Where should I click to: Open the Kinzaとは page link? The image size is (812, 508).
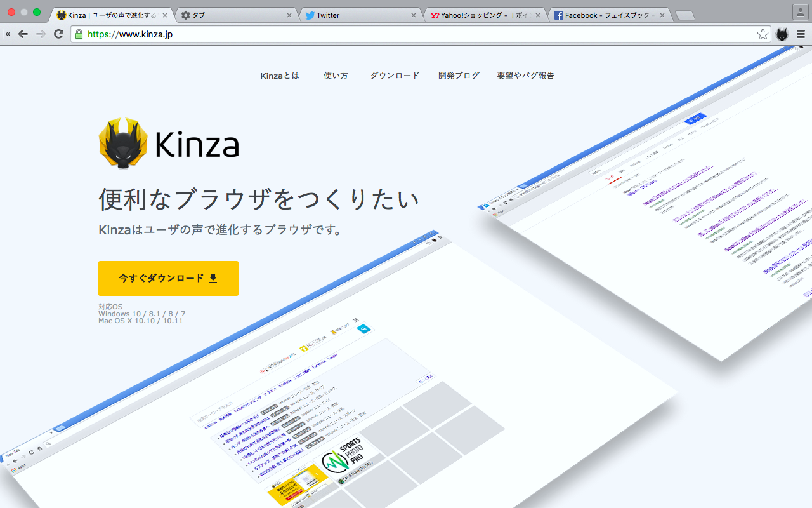[x=280, y=76]
